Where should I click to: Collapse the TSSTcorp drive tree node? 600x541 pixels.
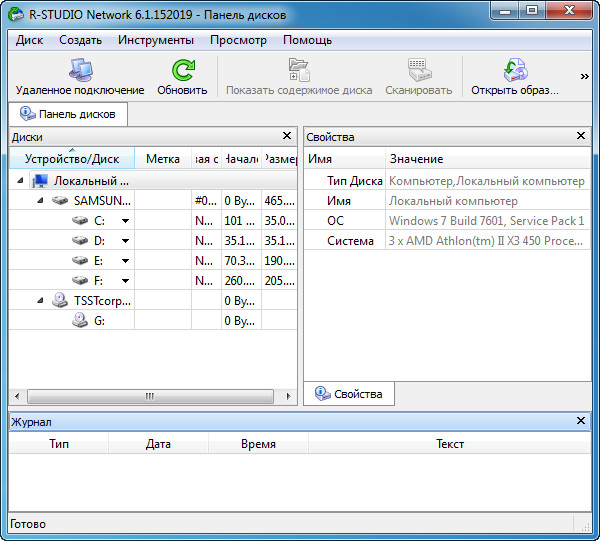click(x=41, y=300)
